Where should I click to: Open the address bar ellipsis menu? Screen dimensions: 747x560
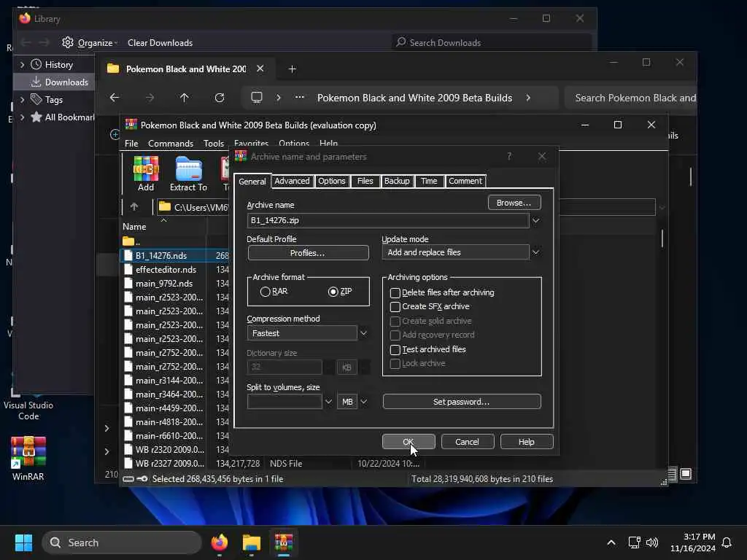pos(299,97)
